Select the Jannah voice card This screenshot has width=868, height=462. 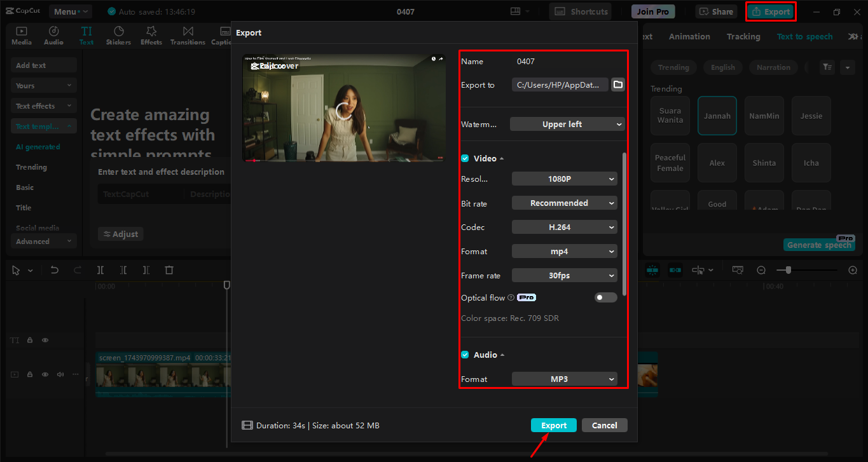click(x=717, y=116)
